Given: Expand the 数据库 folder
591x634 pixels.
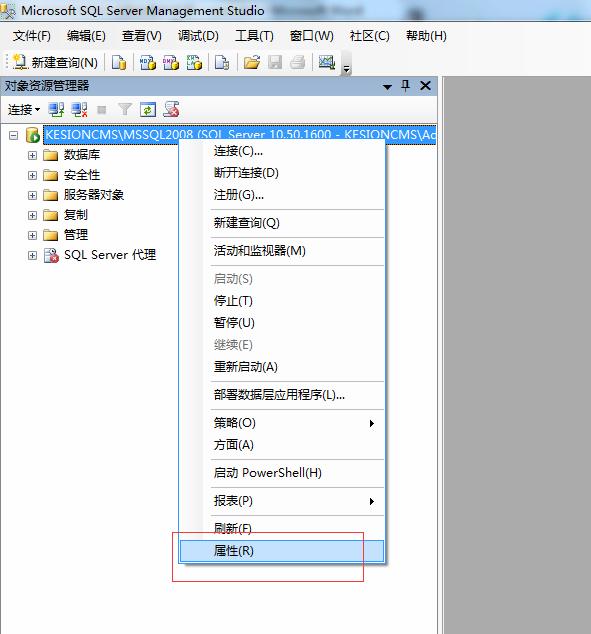Looking at the screenshot, I should (x=32, y=155).
